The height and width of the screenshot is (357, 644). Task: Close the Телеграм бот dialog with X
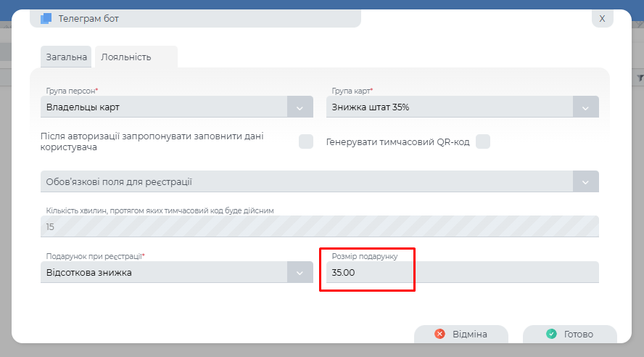coord(602,19)
